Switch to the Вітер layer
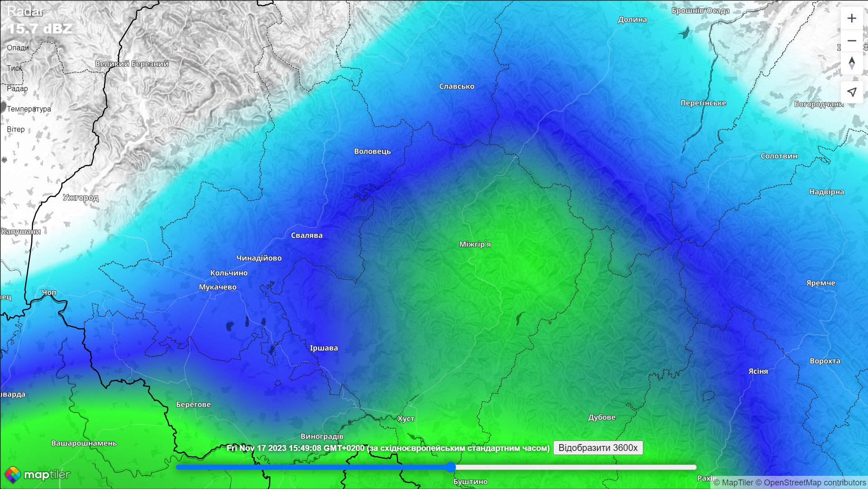868x489 pixels. [x=16, y=129]
